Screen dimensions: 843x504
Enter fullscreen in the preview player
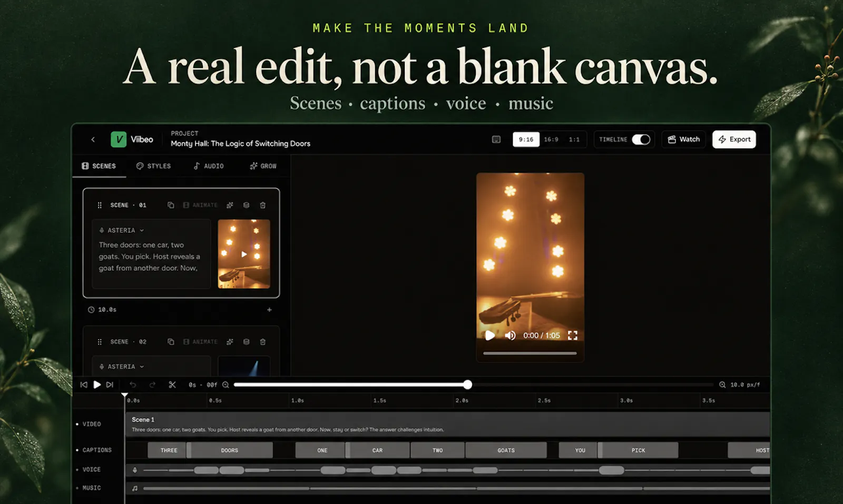(x=573, y=335)
